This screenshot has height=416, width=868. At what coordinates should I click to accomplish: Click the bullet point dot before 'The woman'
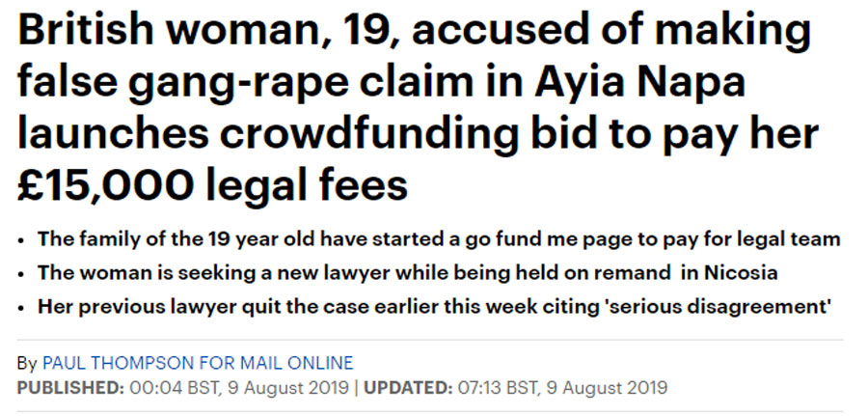pos(21,274)
